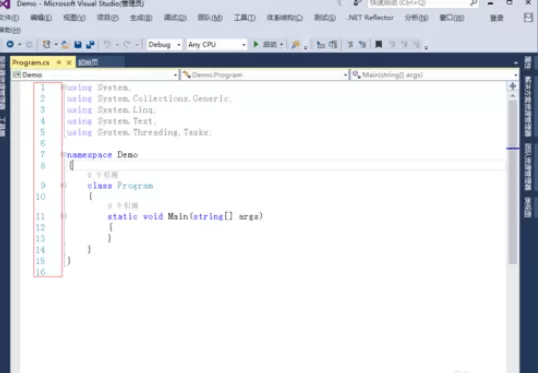This screenshot has width=538, height=373.
Task: Collapse the class Program code region
Action: 63,186
